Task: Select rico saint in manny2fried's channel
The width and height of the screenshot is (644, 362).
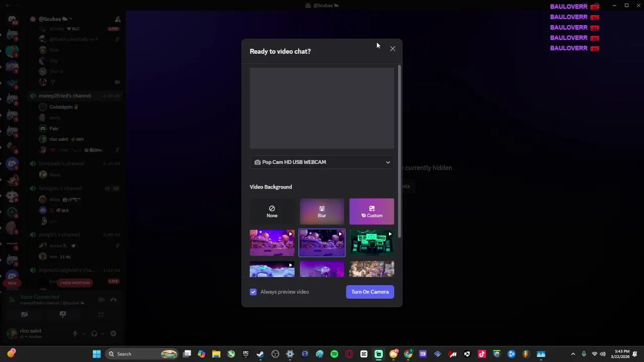Action: click(x=59, y=139)
